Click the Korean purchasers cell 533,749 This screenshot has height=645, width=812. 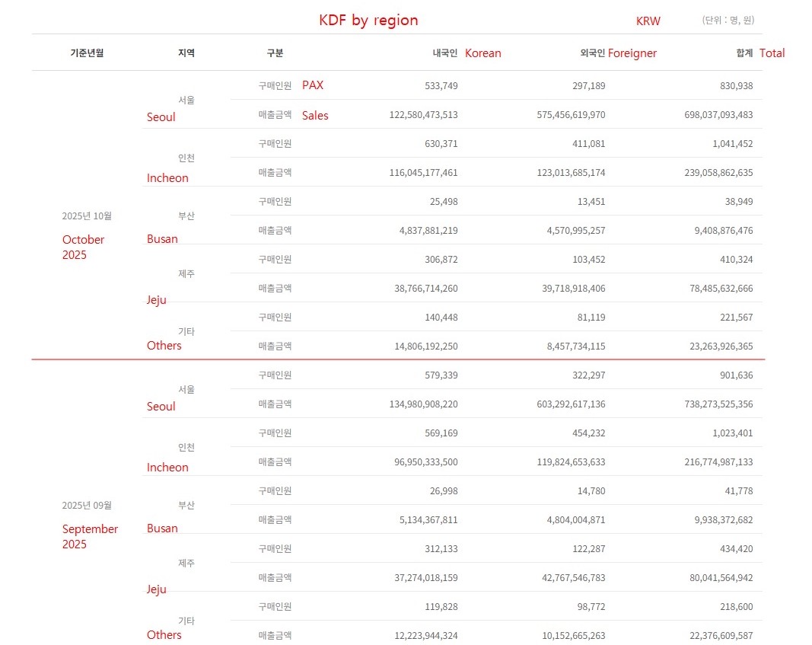(441, 86)
